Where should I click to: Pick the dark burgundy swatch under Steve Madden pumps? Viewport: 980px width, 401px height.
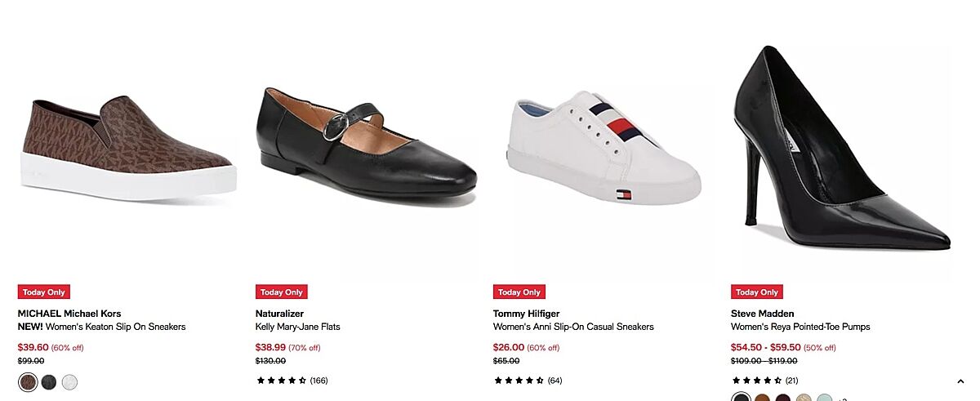[x=783, y=398]
